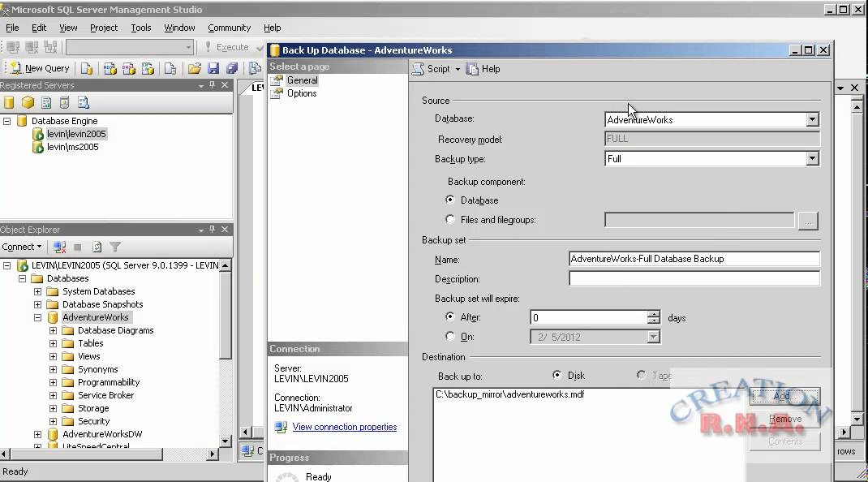The image size is (868, 482).
Task: Open the File menu
Action: 12,28
